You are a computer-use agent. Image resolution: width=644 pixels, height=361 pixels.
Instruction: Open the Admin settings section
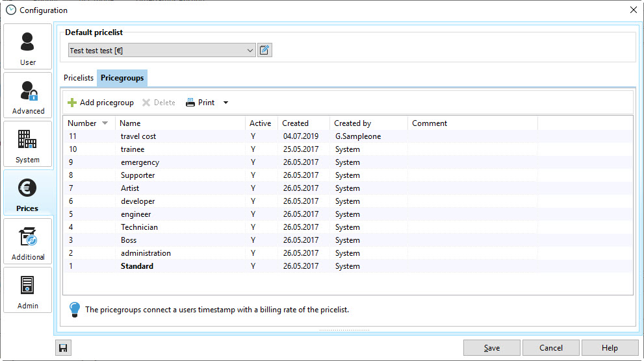tap(27, 290)
